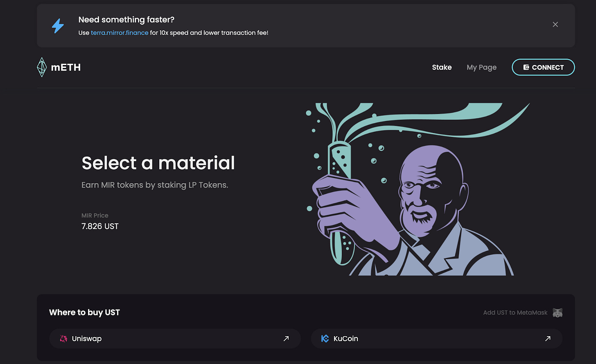
Task: Click the mETH diamond logo icon
Action: [x=42, y=67]
